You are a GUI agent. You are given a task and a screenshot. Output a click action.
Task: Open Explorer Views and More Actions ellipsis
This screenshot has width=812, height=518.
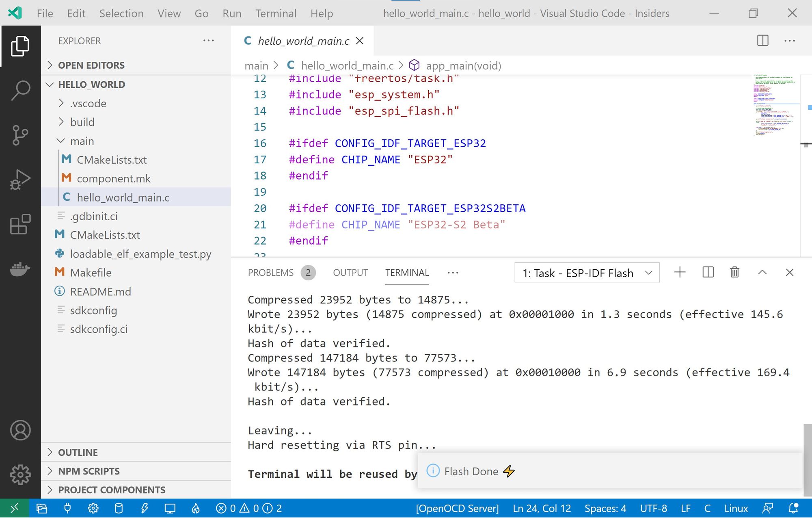point(208,41)
